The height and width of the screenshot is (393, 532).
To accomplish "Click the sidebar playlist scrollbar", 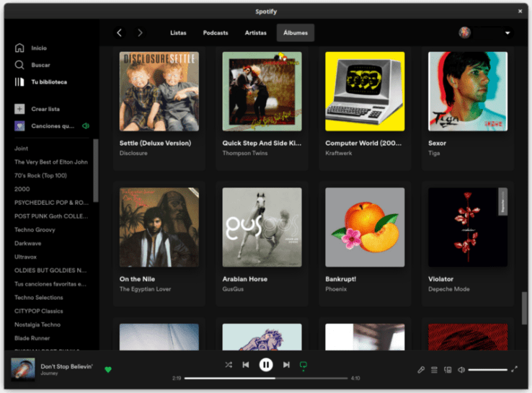I will [x=96, y=170].
